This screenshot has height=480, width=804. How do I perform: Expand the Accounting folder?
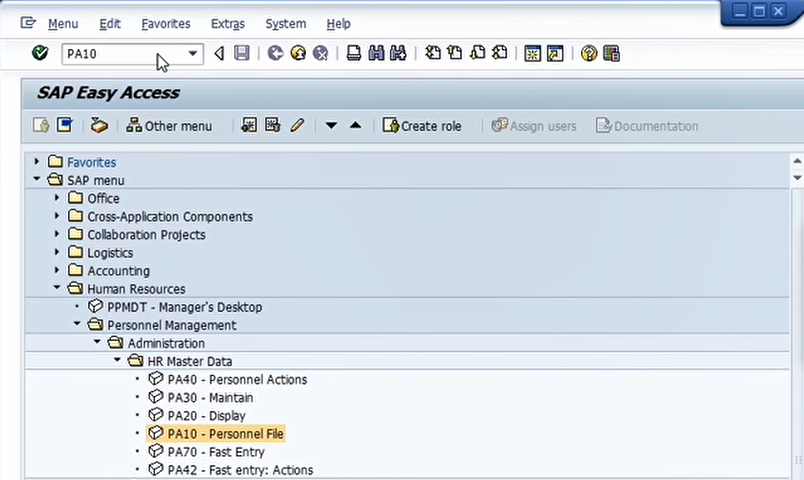coord(56,270)
